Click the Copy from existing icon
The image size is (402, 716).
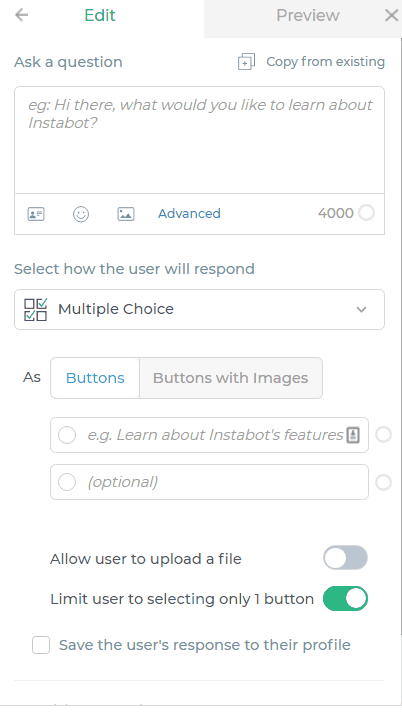tap(246, 62)
